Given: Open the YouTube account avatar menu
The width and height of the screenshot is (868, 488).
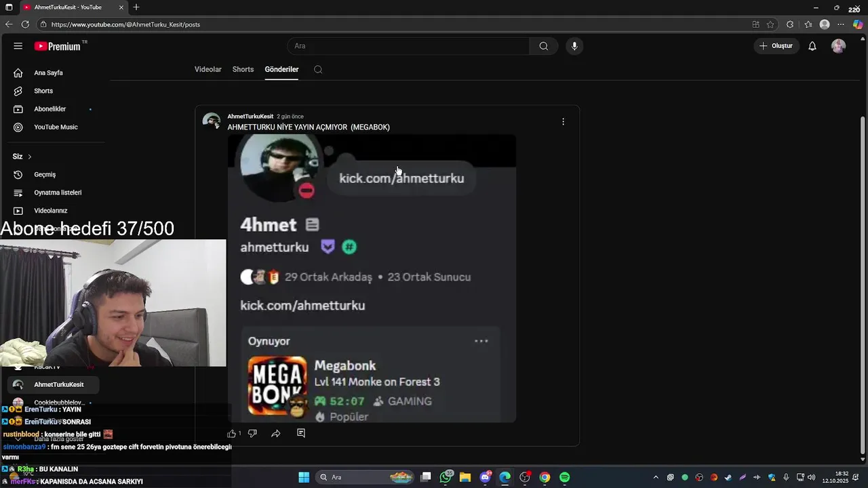Looking at the screenshot, I should tap(839, 46).
